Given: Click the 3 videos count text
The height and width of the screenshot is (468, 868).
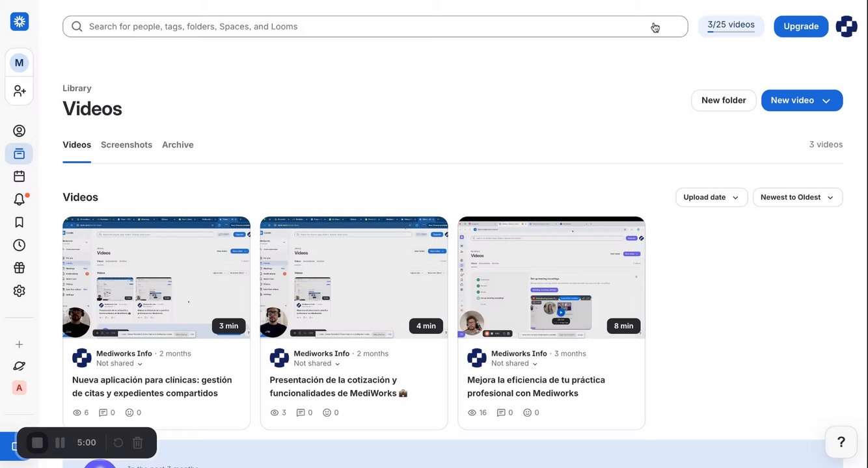Looking at the screenshot, I should click(826, 145).
